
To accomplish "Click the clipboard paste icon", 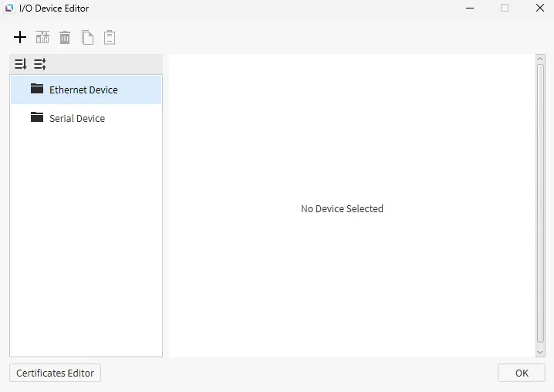I will tap(110, 37).
